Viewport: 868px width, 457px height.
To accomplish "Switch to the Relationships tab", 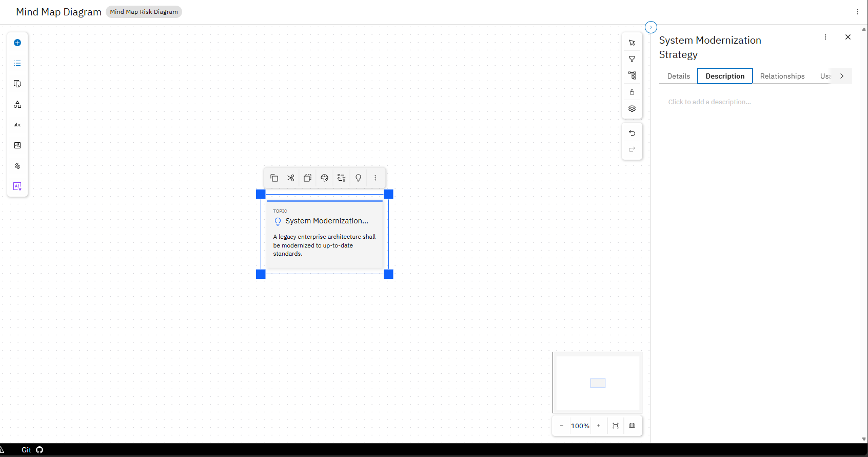I will [782, 76].
